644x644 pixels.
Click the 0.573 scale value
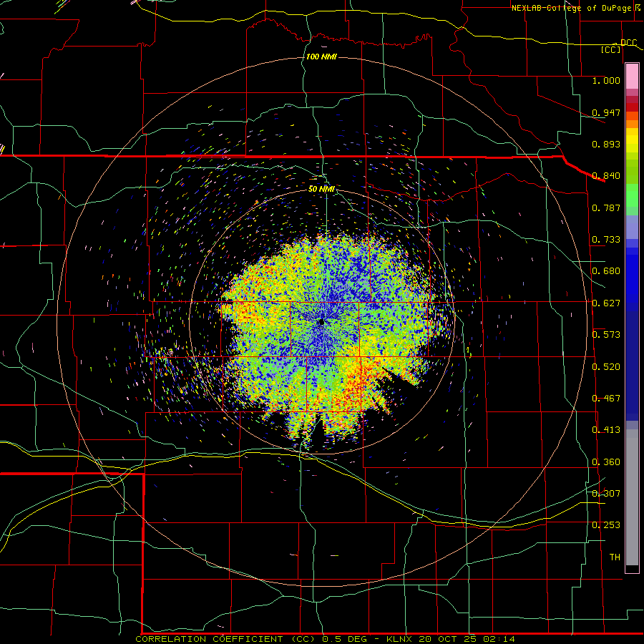tap(606, 335)
